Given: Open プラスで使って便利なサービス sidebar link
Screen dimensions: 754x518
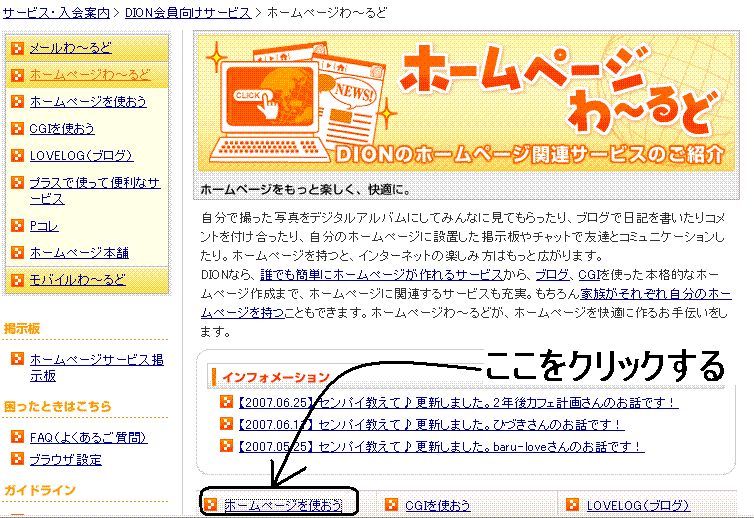Looking at the screenshot, I should point(95,191).
